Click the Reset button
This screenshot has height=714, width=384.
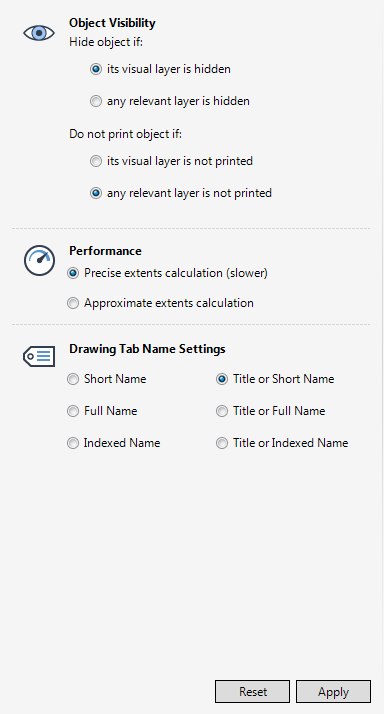tap(252, 692)
